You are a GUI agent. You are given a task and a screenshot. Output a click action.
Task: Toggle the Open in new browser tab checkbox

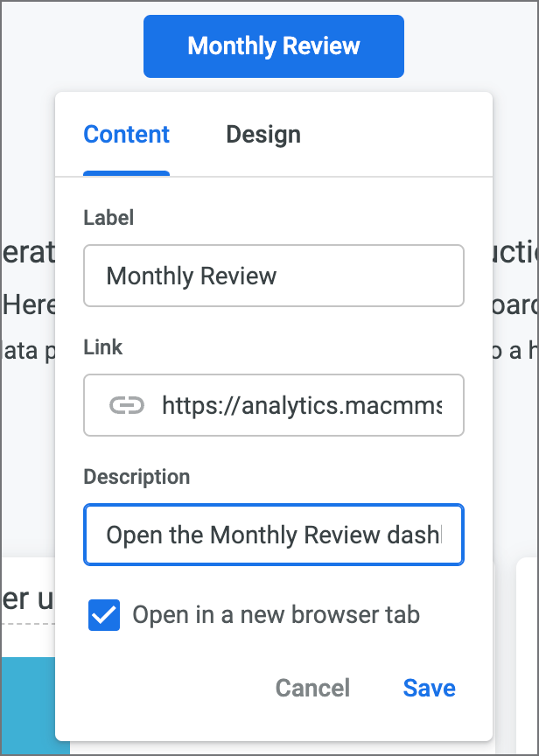pos(104,615)
